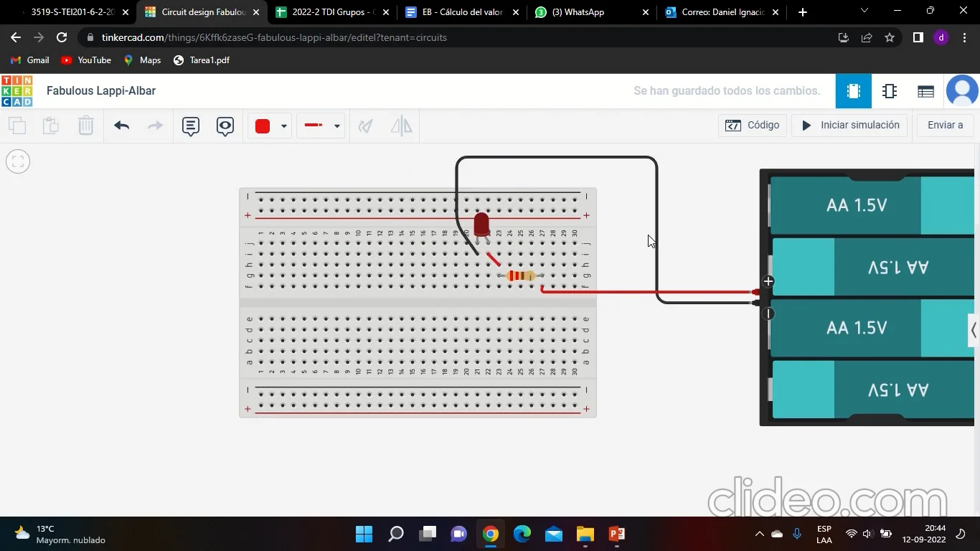
Task: Click the red wire color swatch
Action: [263, 126]
